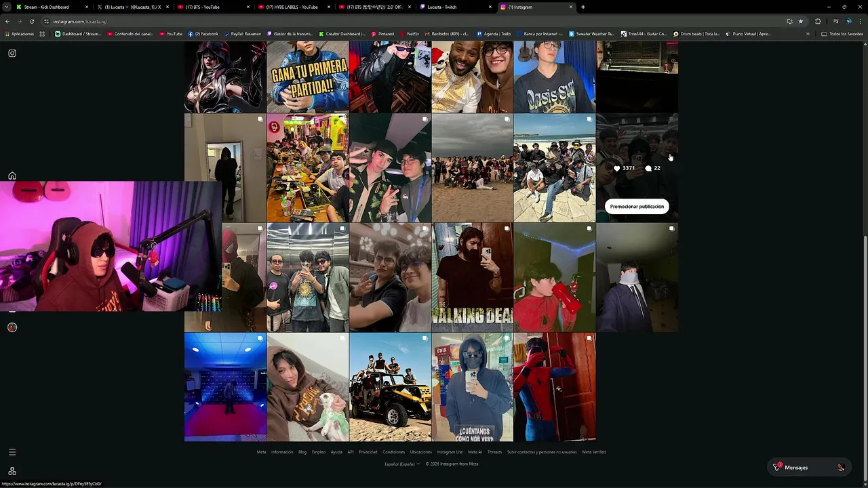Switch to Lucasta X tab
The height and width of the screenshot is (488, 868).
132,7
